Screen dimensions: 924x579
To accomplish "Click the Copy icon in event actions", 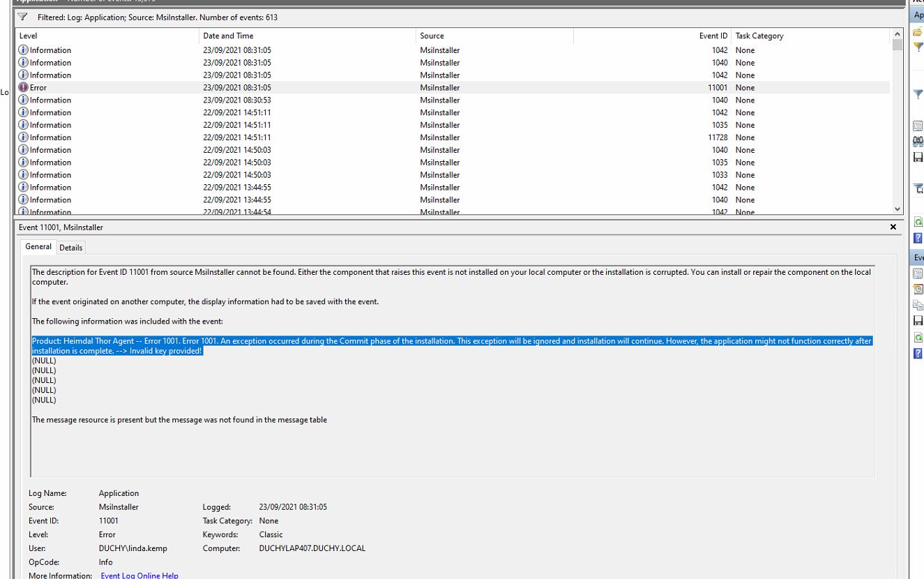I will point(918,305).
